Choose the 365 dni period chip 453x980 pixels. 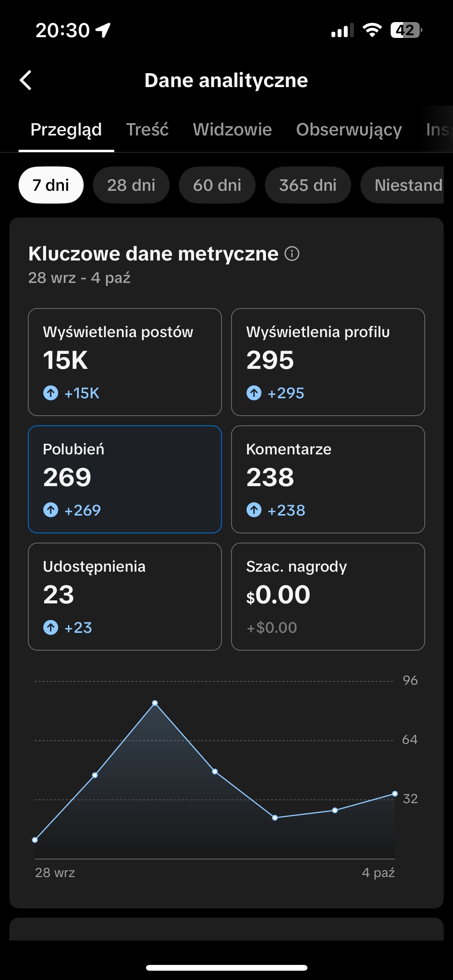pyautogui.click(x=308, y=185)
